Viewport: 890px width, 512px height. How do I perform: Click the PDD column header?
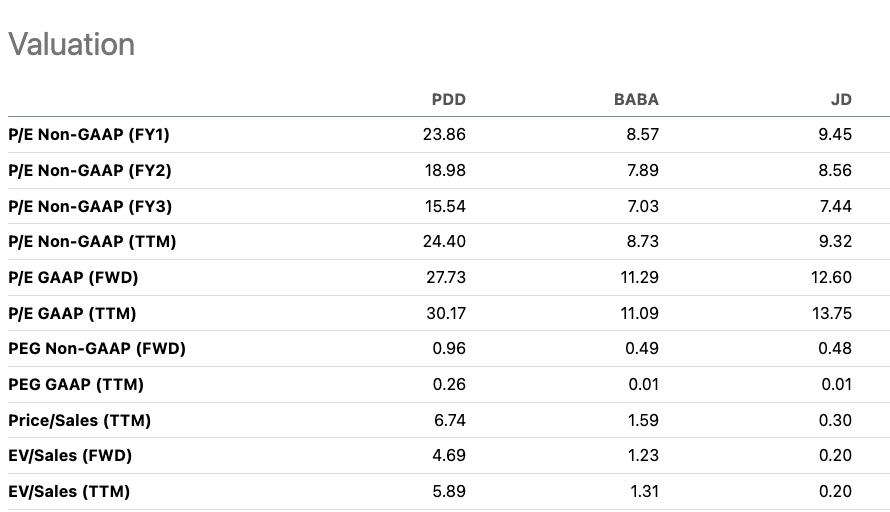[448, 99]
